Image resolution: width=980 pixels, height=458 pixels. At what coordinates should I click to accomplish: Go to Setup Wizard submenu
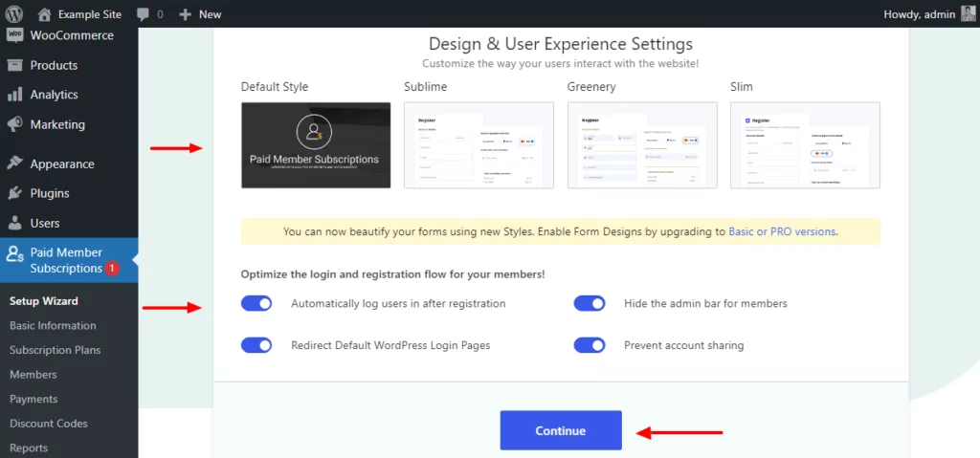coord(44,301)
